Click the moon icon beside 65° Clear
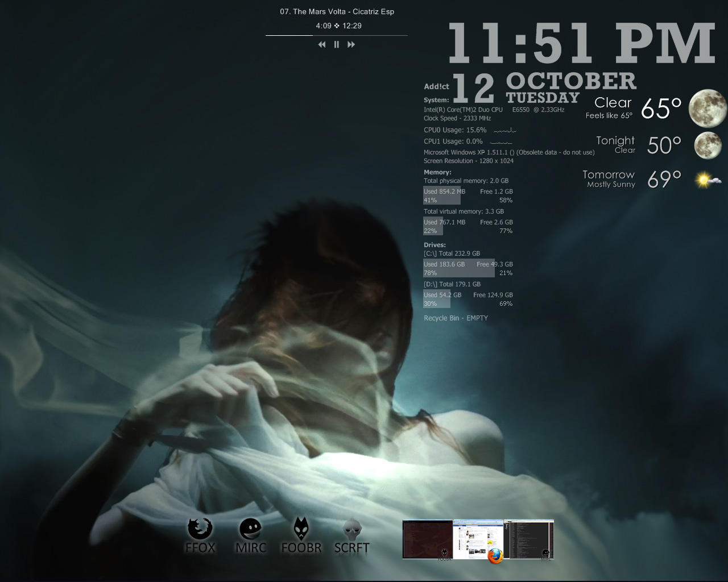728x582 pixels. coord(708,108)
